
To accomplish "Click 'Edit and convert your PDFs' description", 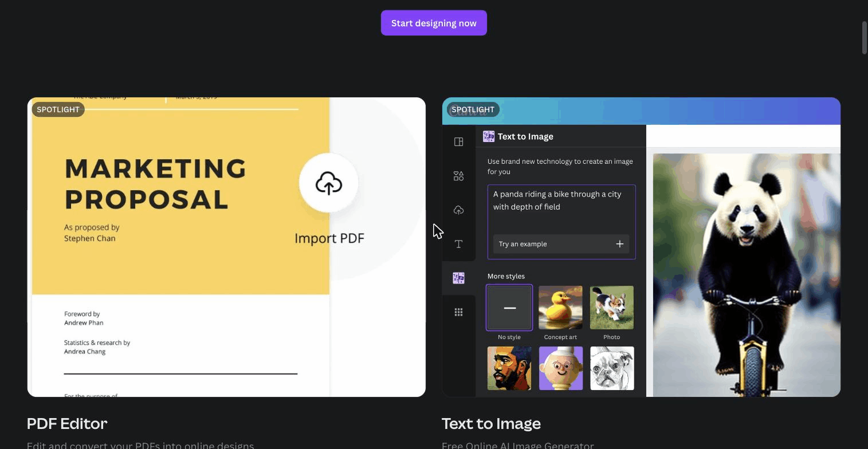I will coord(140,445).
